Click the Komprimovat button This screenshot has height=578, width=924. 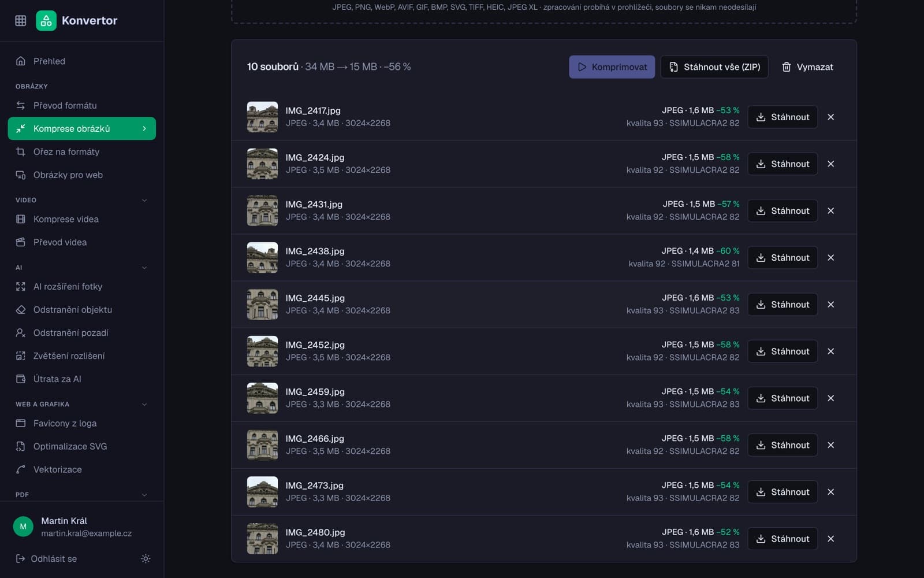tap(612, 67)
